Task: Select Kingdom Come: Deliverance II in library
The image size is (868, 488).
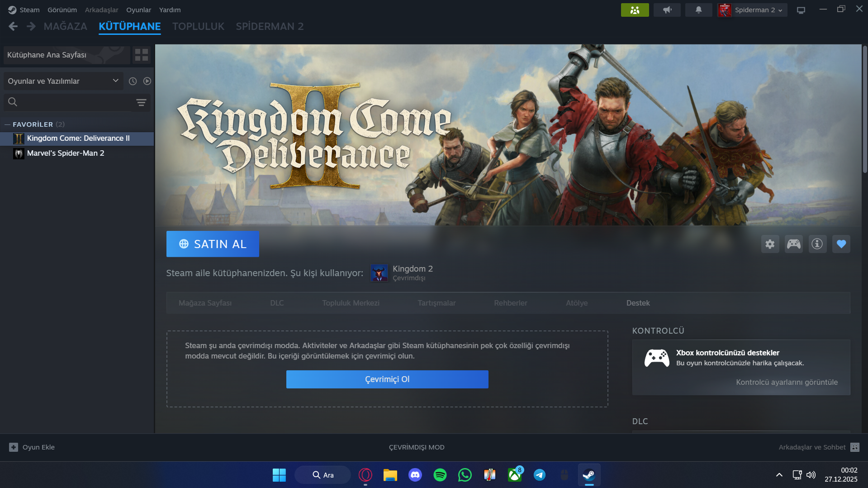Action: (x=77, y=139)
